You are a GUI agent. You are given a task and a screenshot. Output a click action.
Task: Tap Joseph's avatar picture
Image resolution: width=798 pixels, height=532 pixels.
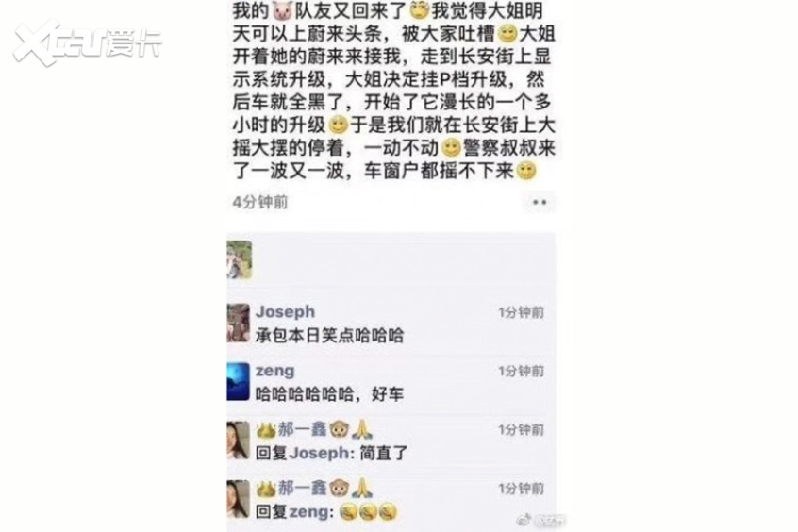tap(239, 323)
